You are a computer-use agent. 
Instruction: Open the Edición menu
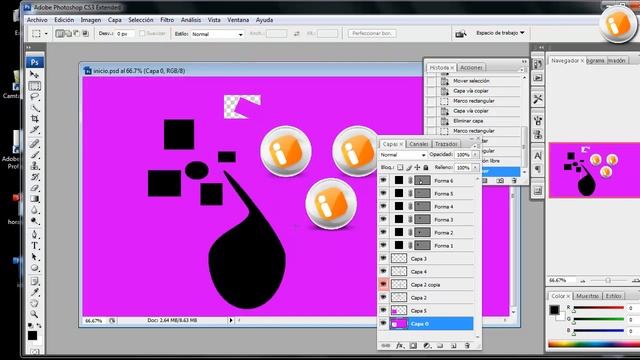(x=64, y=20)
